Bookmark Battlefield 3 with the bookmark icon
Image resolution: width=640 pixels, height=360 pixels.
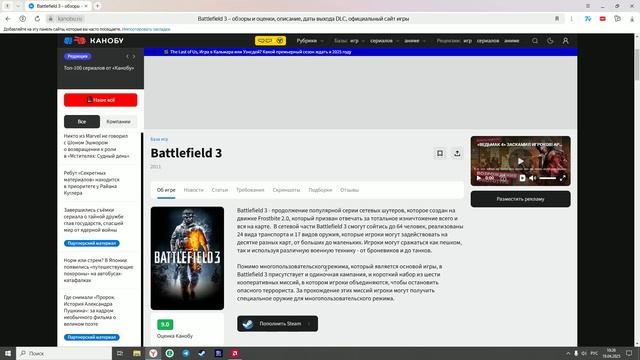(x=440, y=153)
